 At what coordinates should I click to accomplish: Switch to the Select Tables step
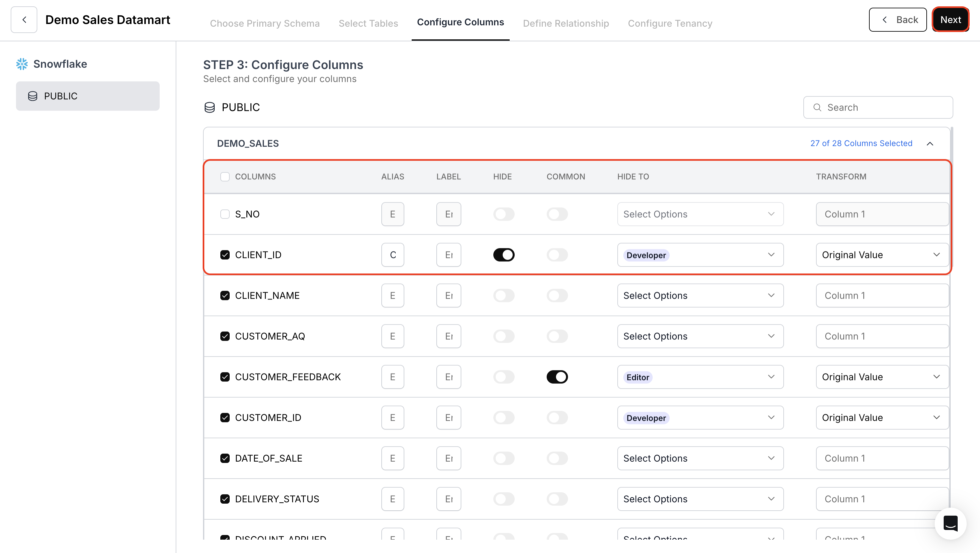point(368,23)
